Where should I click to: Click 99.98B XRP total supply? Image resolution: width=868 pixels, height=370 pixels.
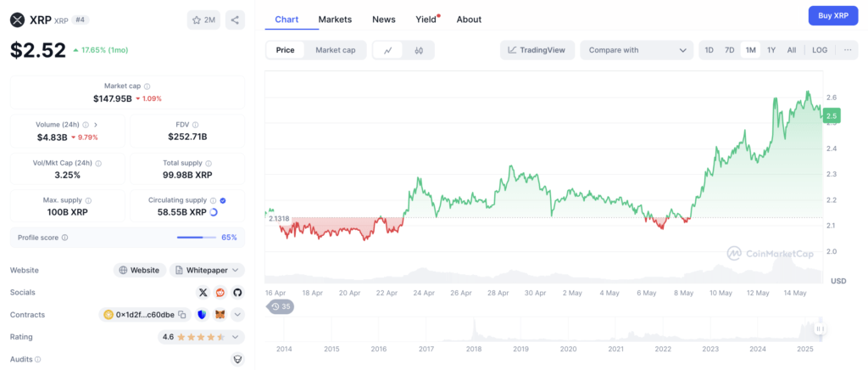187,175
